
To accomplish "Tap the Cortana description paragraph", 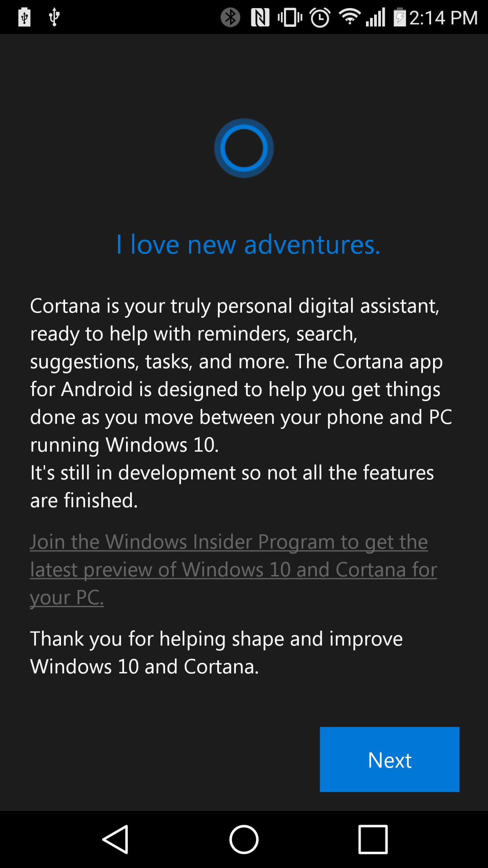I will 241,375.
